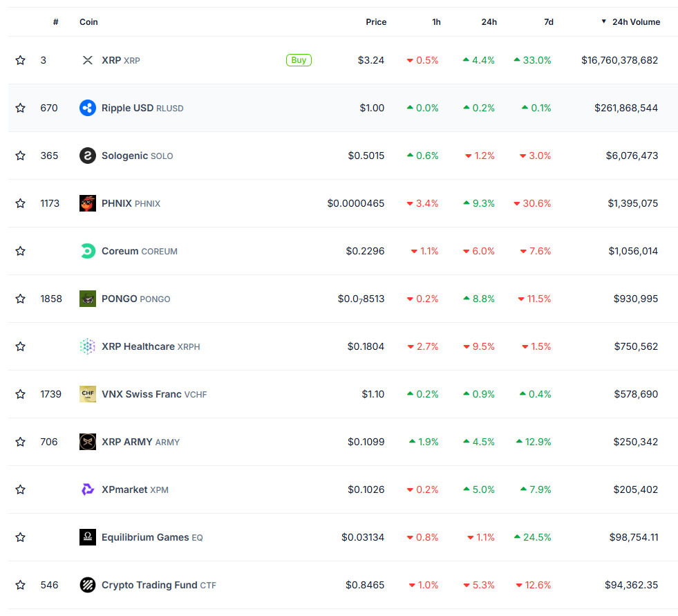Sort table by Price column
The height and width of the screenshot is (616, 678).
[376, 22]
